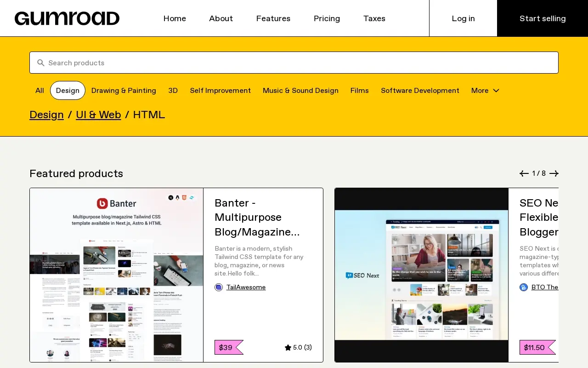Image resolution: width=588 pixels, height=368 pixels.
Task: Open the UI & Web breadcrumb link
Action: click(x=98, y=115)
